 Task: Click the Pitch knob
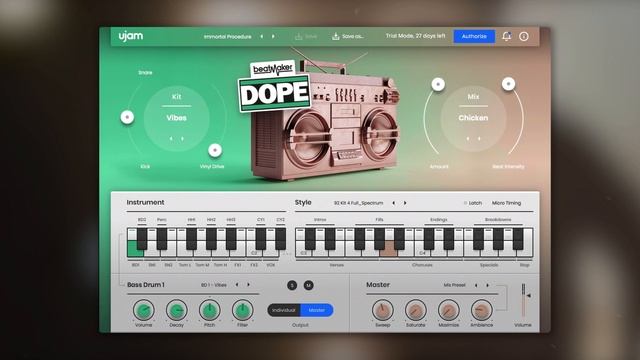click(209, 311)
